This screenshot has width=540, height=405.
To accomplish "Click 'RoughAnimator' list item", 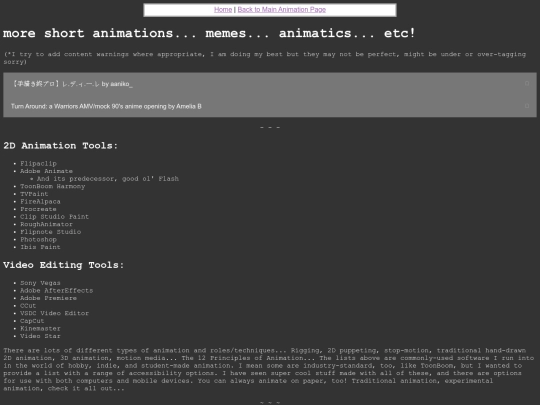I will (46, 224).
